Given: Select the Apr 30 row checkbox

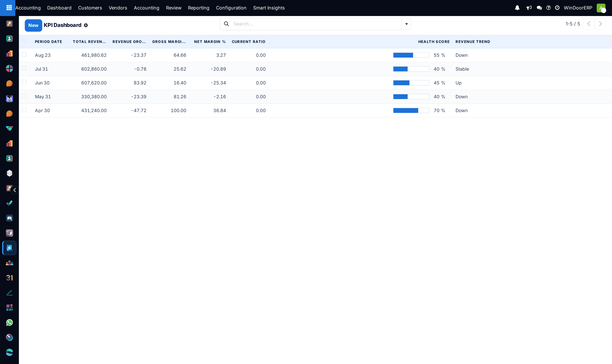Looking at the screenshot, I should (24, 110).
